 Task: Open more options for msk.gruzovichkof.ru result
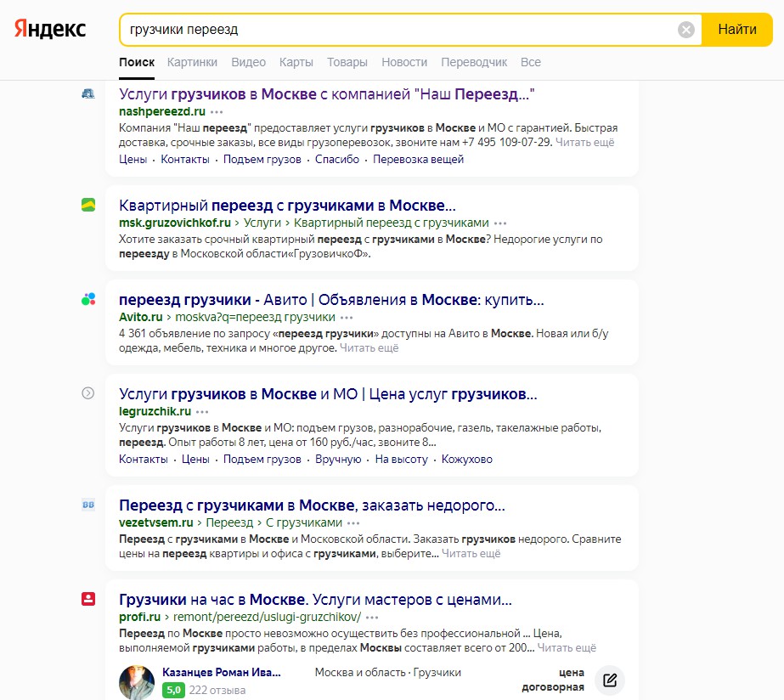point(500,223)
